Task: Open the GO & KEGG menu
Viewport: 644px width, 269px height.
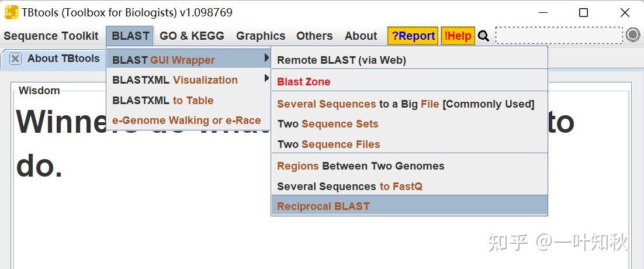Action: [192, 36]
